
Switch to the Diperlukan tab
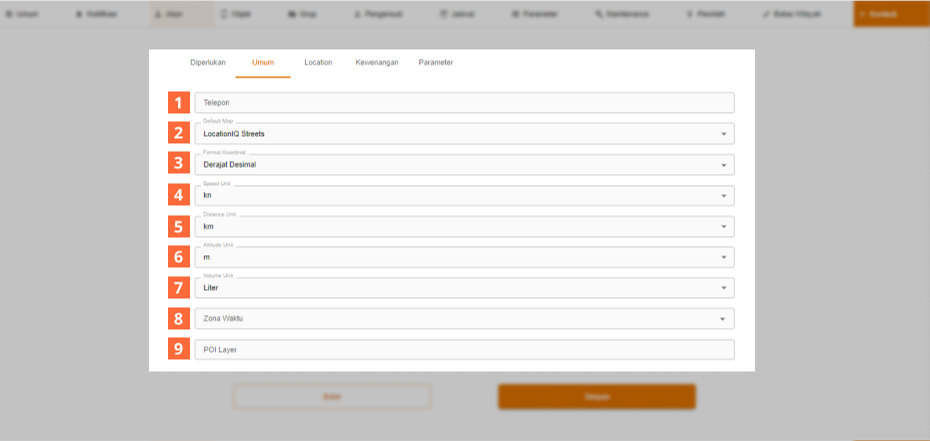(208, 63)
